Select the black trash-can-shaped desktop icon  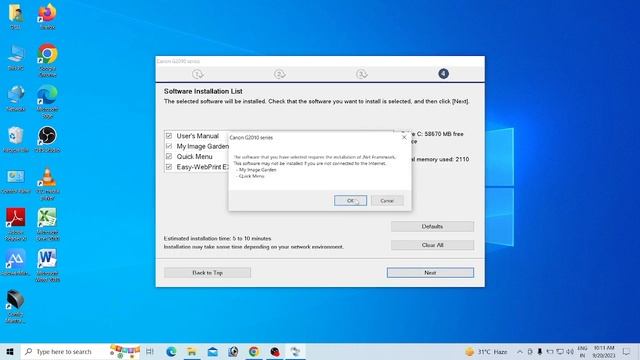tap(16, 306)
